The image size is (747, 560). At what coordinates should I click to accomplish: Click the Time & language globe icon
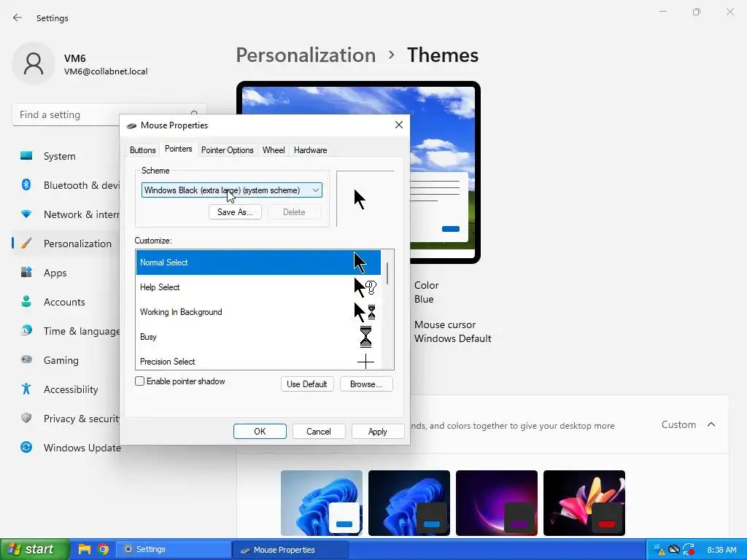point(26,330)
